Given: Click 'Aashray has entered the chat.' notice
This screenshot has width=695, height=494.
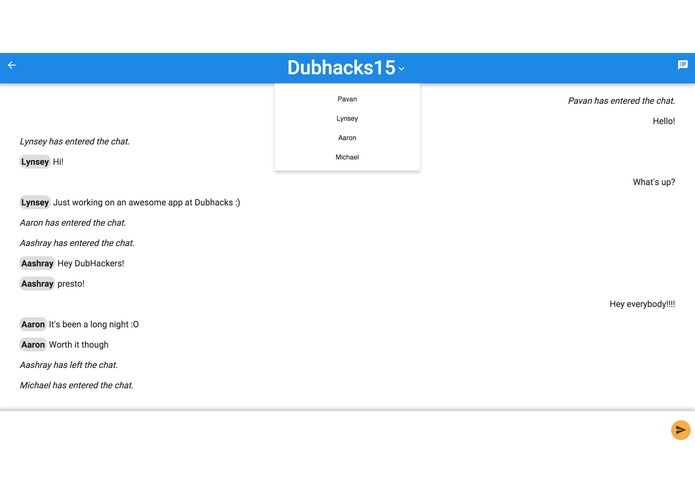Looking at the screenshot, I should point(77,243).
